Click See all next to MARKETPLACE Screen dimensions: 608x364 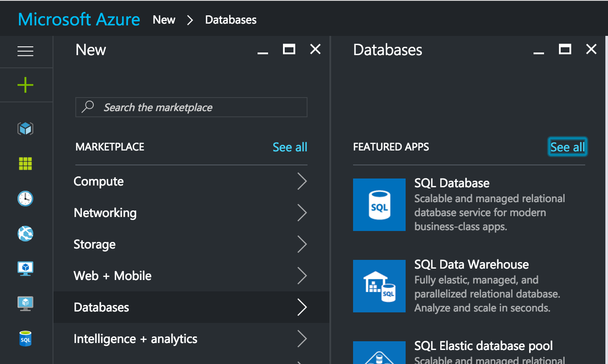pyautogui.click(x=290, y=147)
